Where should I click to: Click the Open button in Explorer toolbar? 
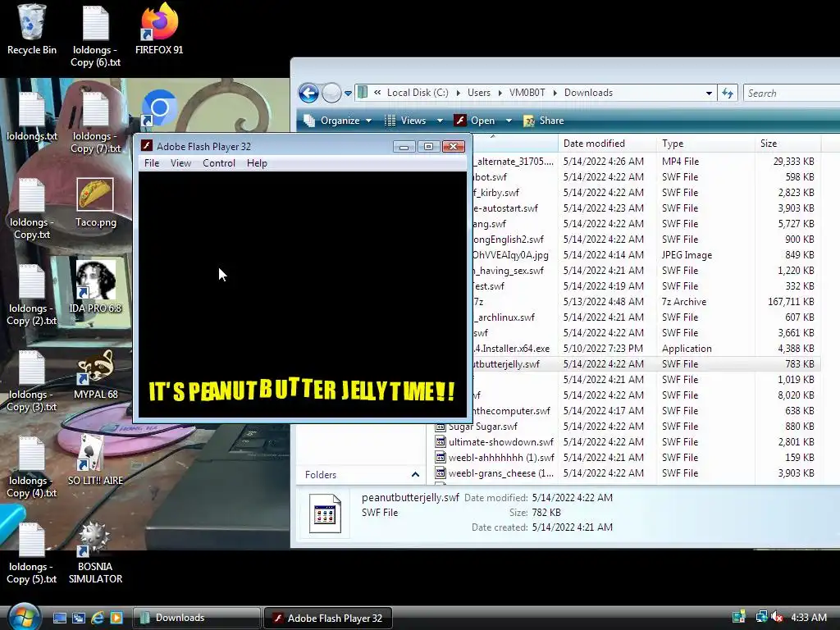[x=475, y=121]
